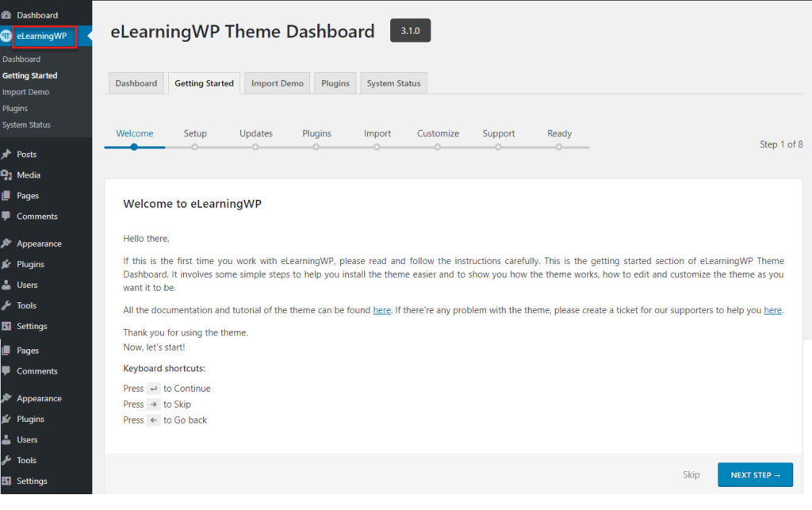
Task: Select the Appearance paintbrush icon
Action: (x=8, y=243)
